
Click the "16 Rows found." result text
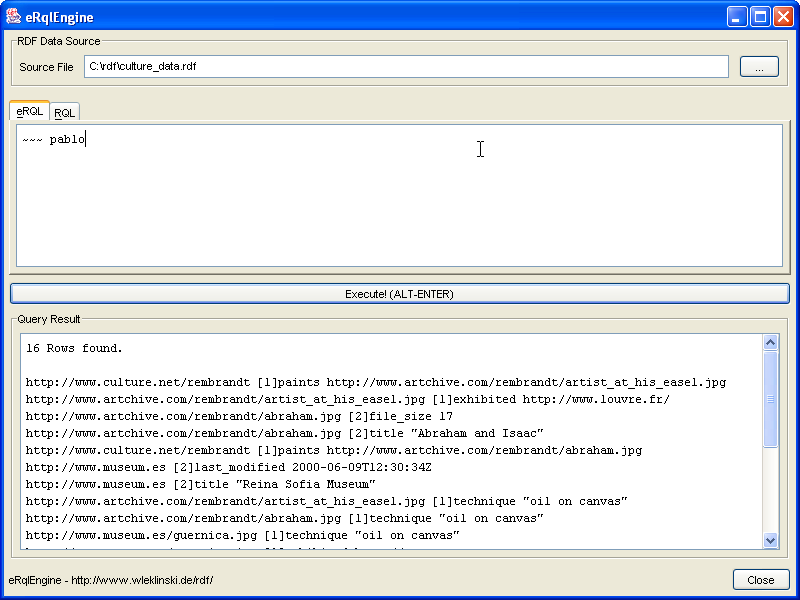coord(74,348)
